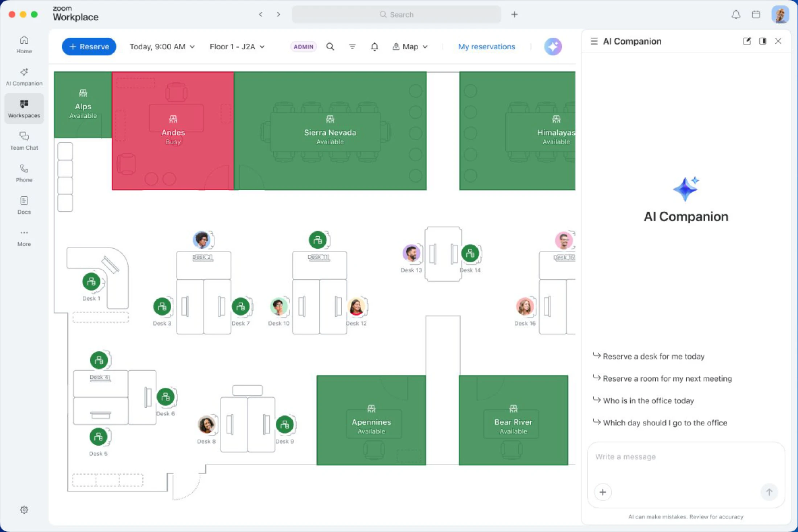This screenshot has height=532, width=798.
Task: Click the person avatar at Desk 12
Action: point(356,307)
